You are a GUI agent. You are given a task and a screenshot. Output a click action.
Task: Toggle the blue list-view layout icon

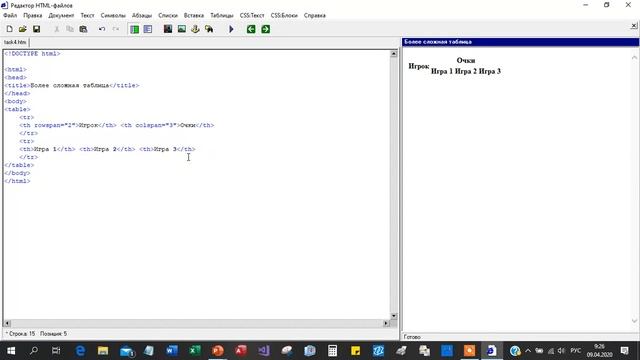click(148, 29)
